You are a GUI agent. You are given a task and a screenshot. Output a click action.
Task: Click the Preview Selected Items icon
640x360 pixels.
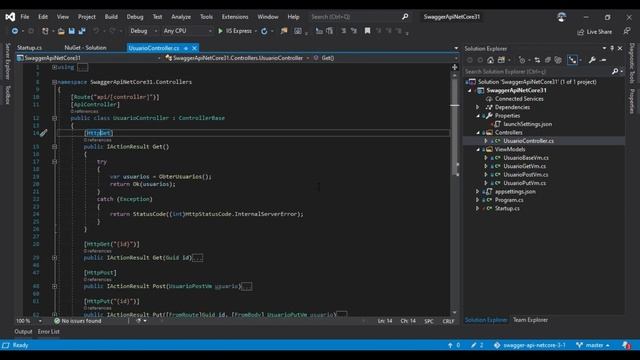coord(603,60)
